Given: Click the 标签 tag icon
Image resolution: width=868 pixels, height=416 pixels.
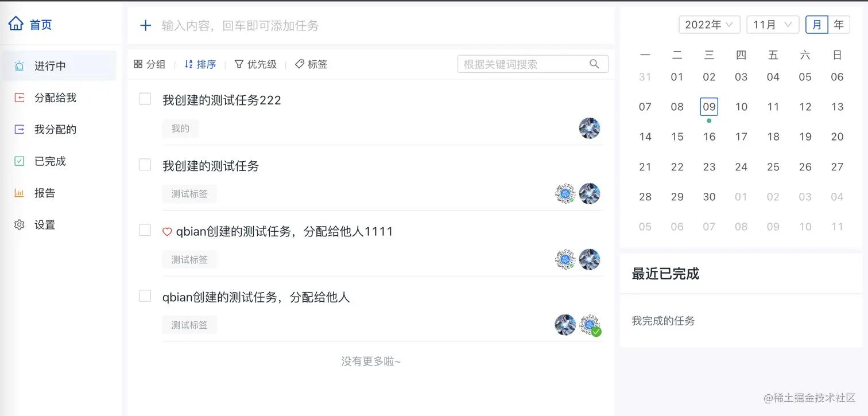Looking at the screenshot, I should click(300, 64).
